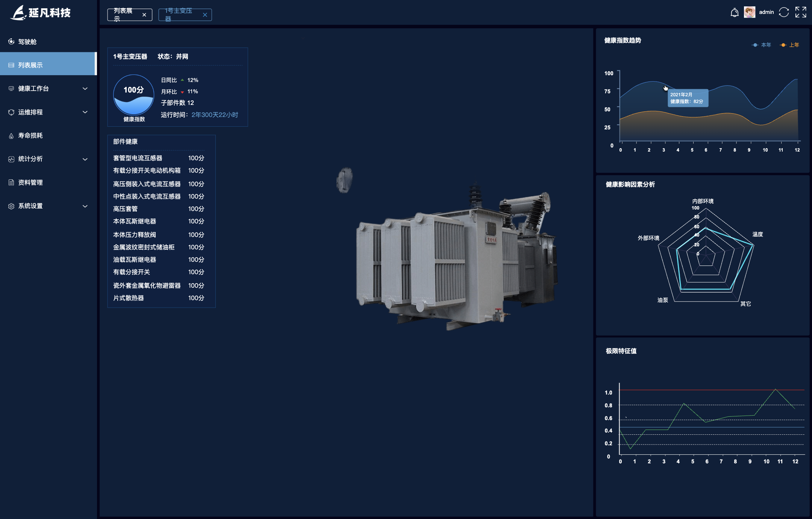
Task: Enter fullscreen with the expand icon
Action: (x=800, y=12)
